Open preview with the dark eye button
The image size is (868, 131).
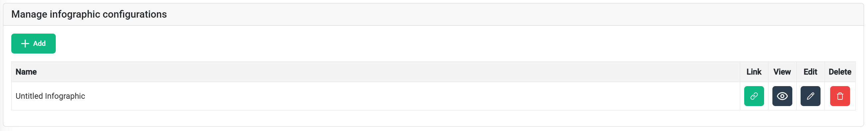(x=782, y=96)
